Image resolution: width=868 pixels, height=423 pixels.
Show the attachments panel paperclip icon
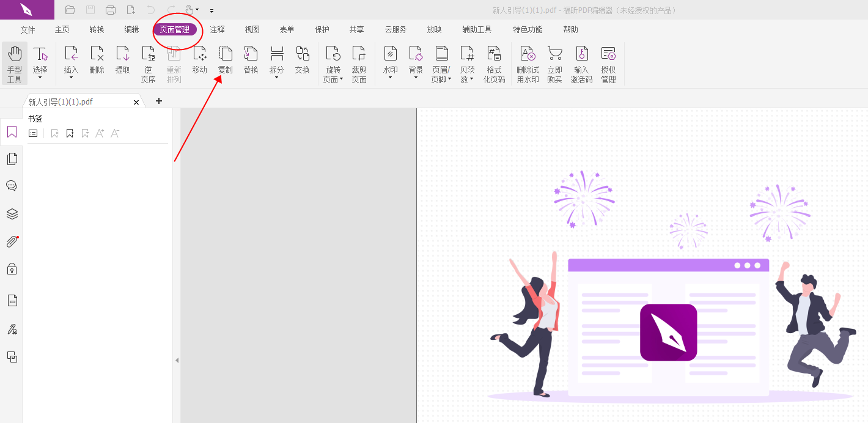point(12,241)
